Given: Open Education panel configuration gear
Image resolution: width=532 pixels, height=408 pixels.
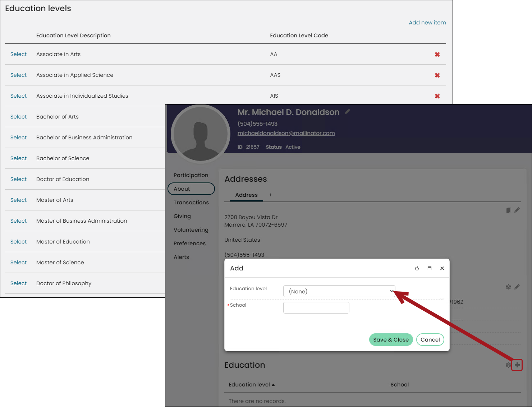Looking at the screenshot, I should tap(508, 365).
